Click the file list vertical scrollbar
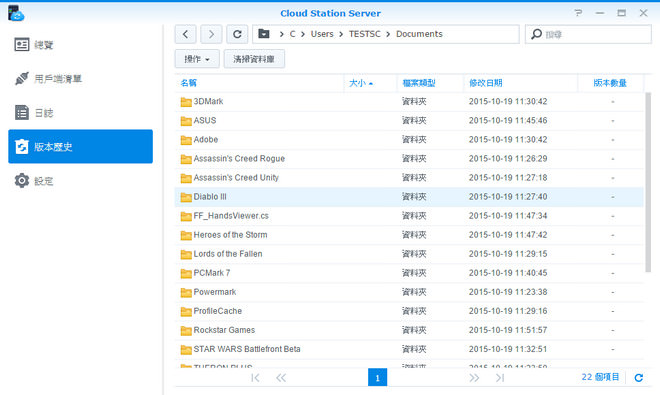660x395 pixels. click(x=648, y=182)
